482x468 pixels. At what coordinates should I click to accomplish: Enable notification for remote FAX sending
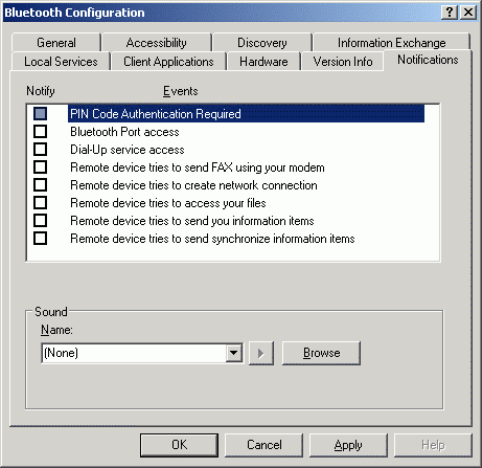pos(40,167)
